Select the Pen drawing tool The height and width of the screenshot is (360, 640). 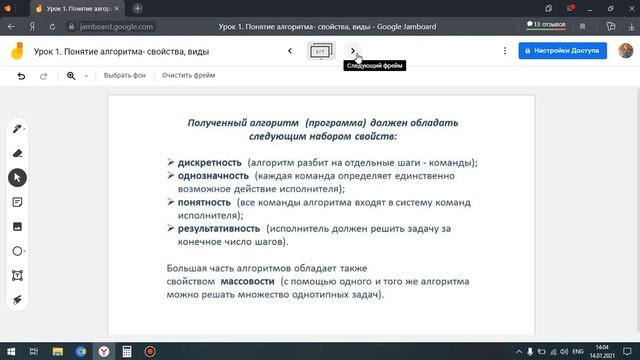click(x=17, y=129)
